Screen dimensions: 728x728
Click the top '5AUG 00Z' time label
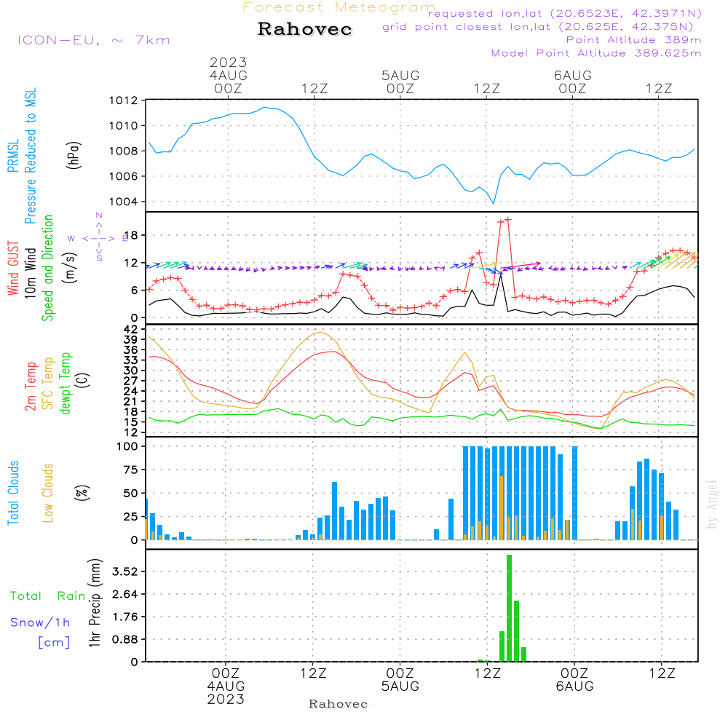[400, 82]
